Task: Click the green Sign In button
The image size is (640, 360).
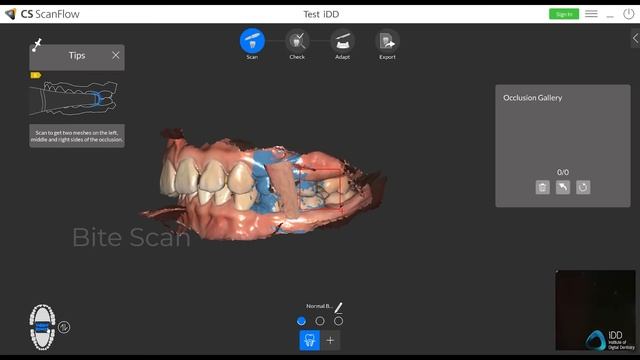Action: click(x=564, y=14)
